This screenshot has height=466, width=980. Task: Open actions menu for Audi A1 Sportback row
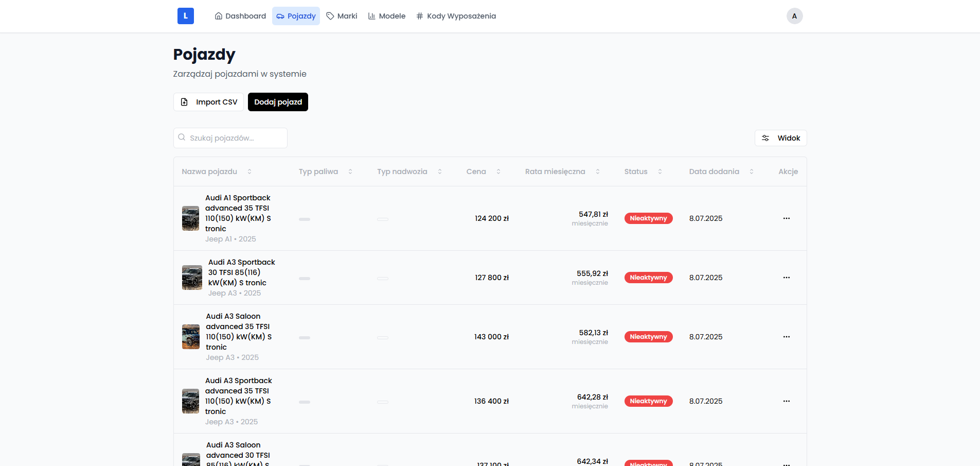(x=786, y=218)
